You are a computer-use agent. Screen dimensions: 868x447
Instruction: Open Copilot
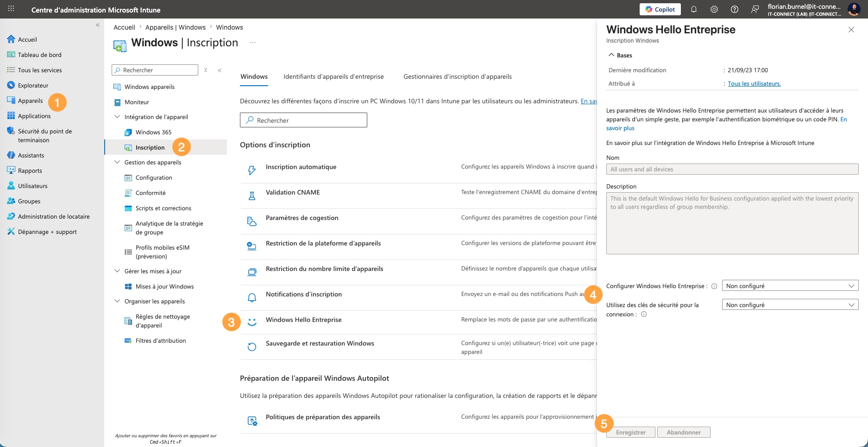(660, 9)
